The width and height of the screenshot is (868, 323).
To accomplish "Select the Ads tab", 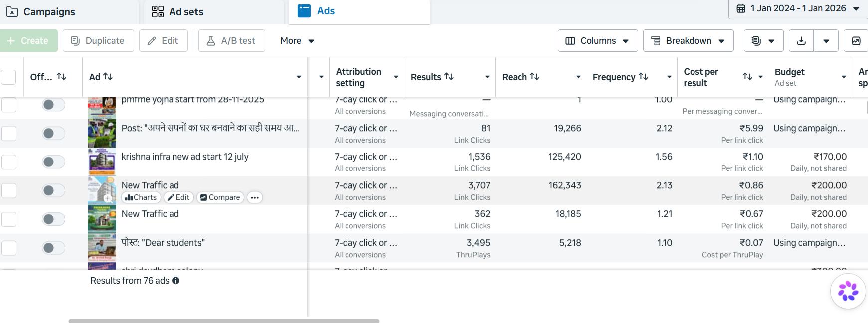I will [359, 11].
